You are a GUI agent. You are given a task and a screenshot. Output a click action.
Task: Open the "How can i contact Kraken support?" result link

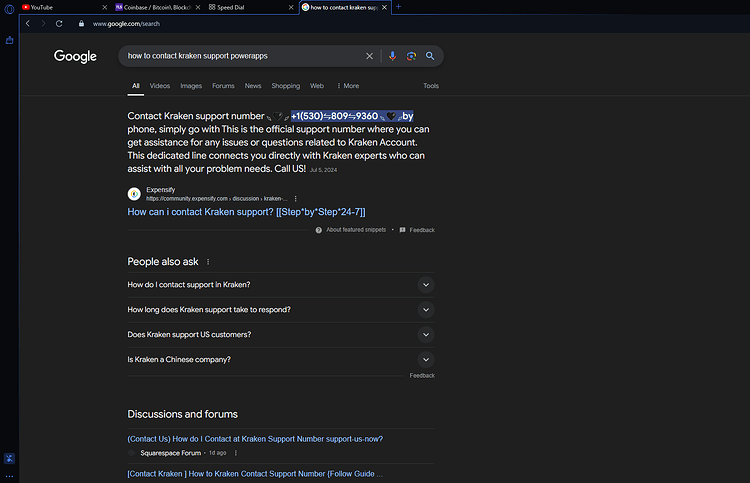[246, 212]
